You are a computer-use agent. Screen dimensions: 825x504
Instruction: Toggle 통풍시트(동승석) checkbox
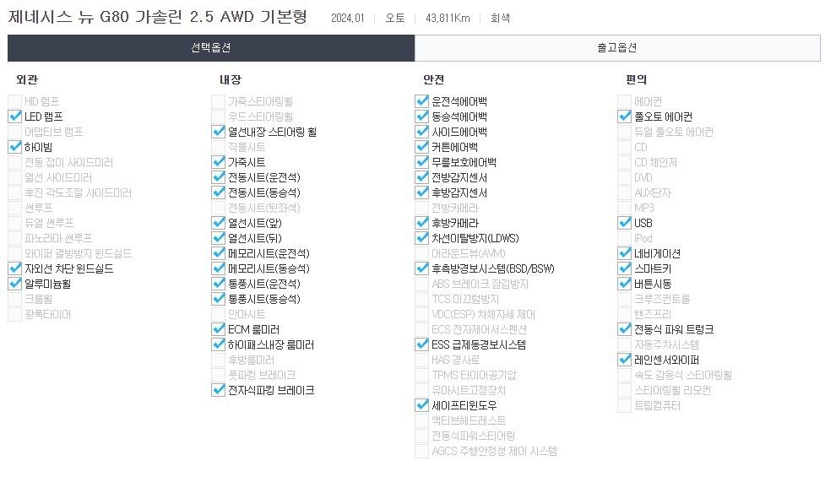coord(219,300)
